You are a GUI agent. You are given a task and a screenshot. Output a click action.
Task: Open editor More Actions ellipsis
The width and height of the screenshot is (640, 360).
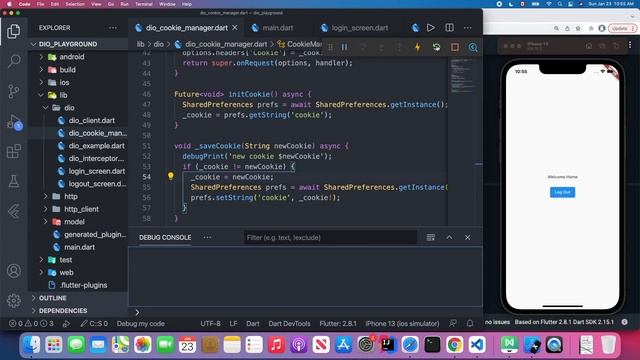[x=468, y=28]
